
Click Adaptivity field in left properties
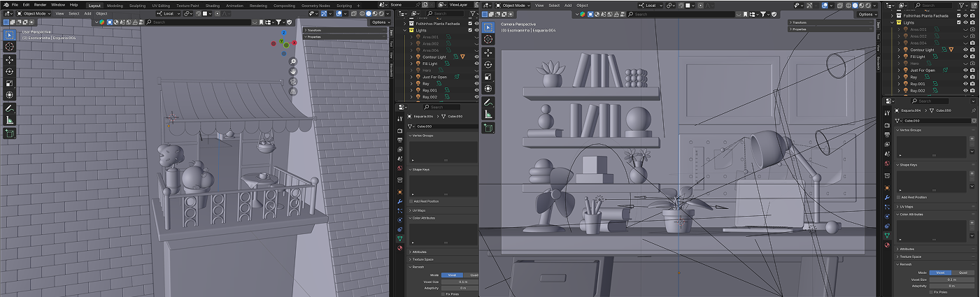460,287
